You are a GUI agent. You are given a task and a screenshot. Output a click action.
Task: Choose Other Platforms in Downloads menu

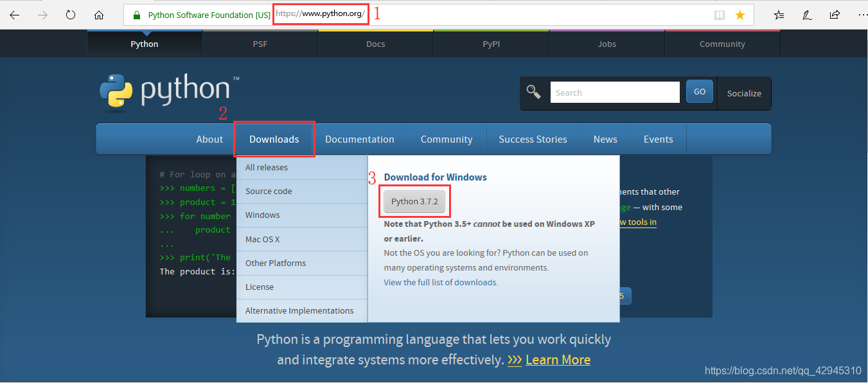(x=302, y=263)
